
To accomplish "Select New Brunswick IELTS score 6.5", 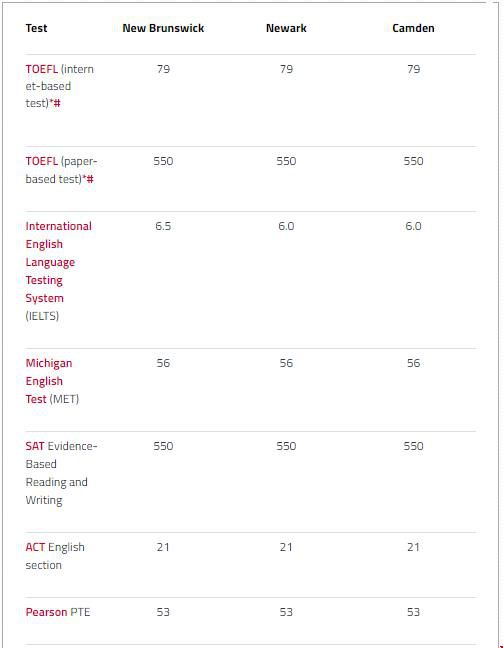I will (163, 226).
